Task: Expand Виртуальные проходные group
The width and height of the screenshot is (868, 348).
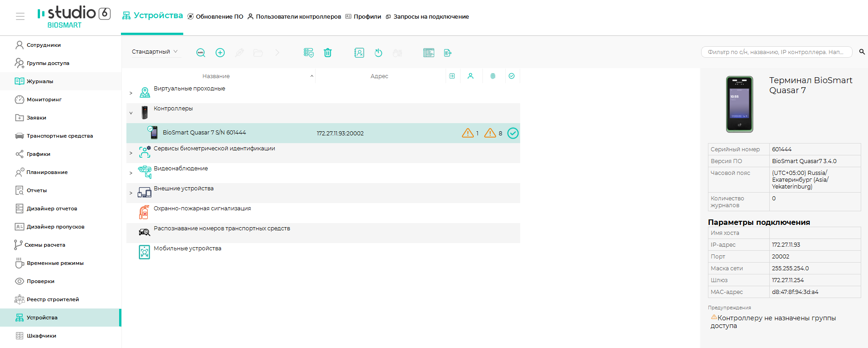Action: 131,93
